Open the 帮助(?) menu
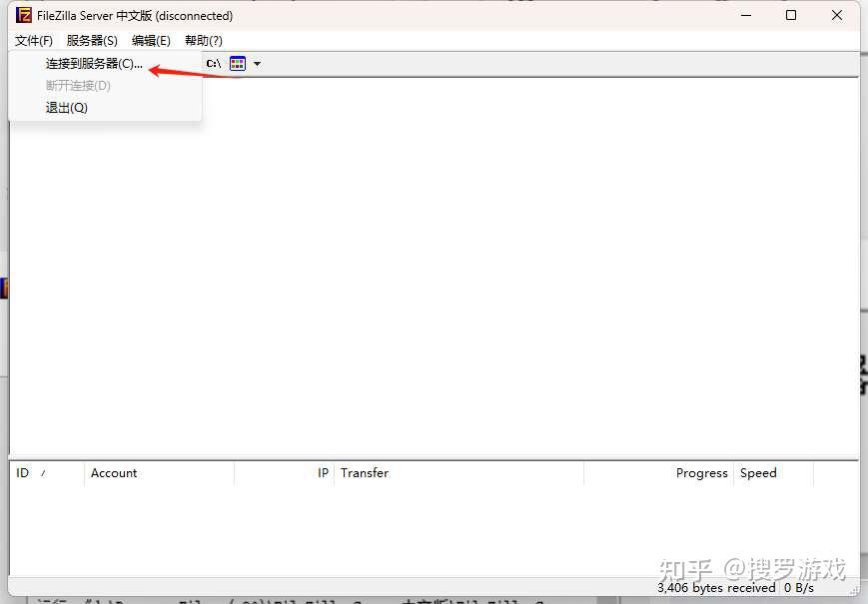Screen dimensions: 868x604 click(x=203, y=40)
